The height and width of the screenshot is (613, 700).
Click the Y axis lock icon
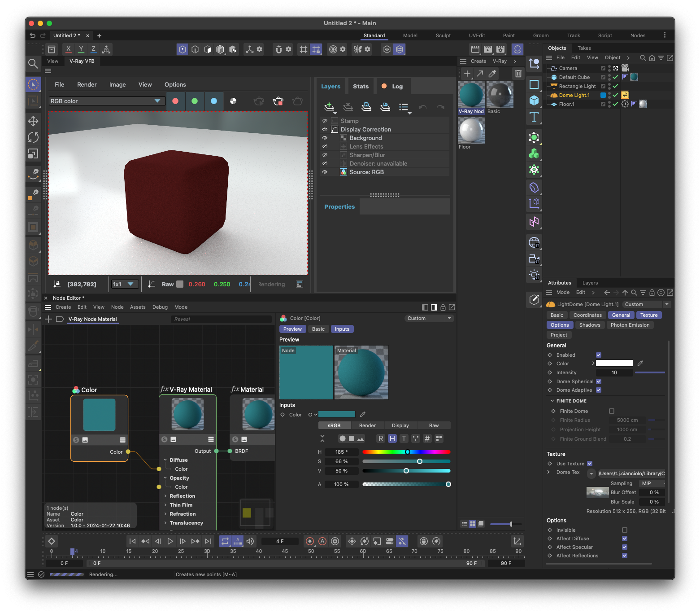point(81,49)
